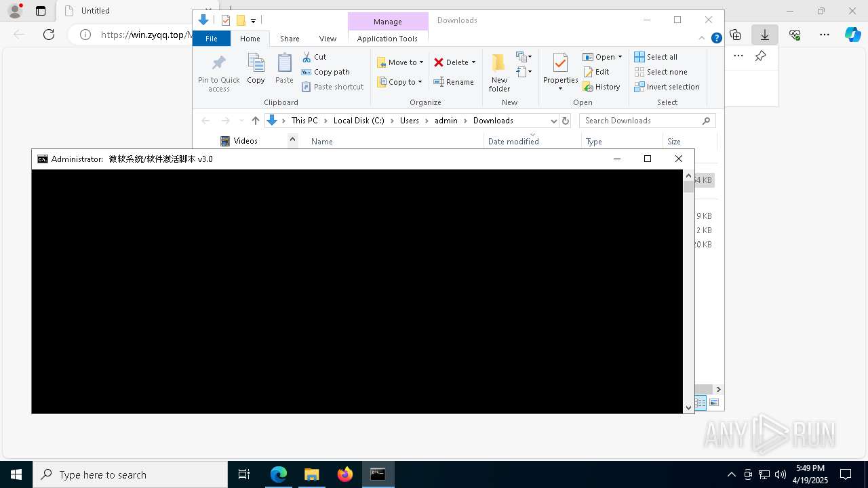Click taskbar search box
Viewport: 868px width, 488px height.
pos(130,474)
